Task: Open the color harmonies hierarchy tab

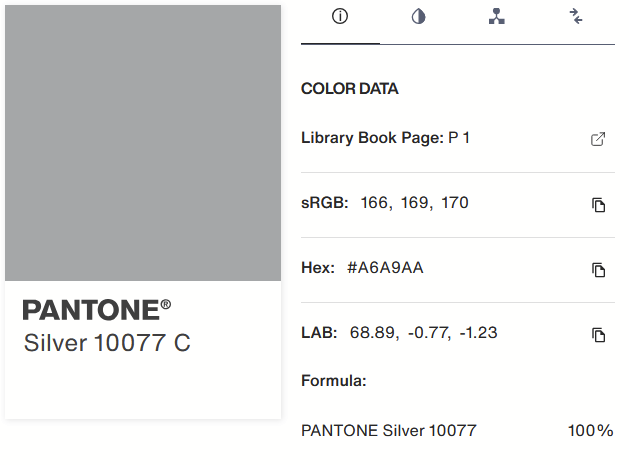Action: point(497,16)
